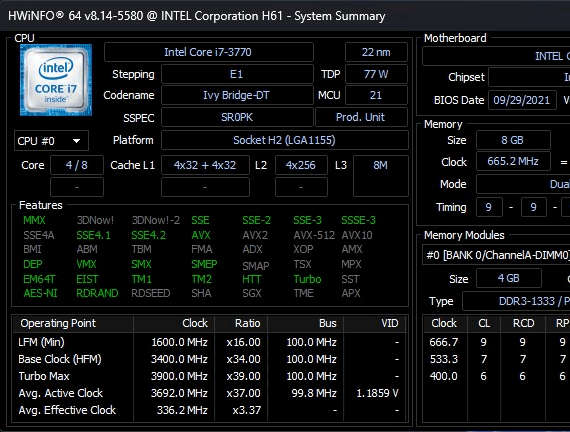The image size is (570, 432).
Task: Select the Cache L1 4x32 + 4x32 field
Action: coord(205,165)
